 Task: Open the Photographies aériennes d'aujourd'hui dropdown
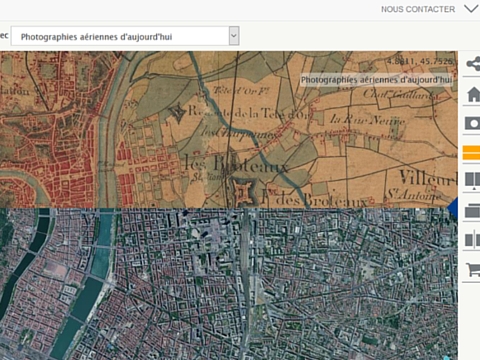(x=125, y=36)
